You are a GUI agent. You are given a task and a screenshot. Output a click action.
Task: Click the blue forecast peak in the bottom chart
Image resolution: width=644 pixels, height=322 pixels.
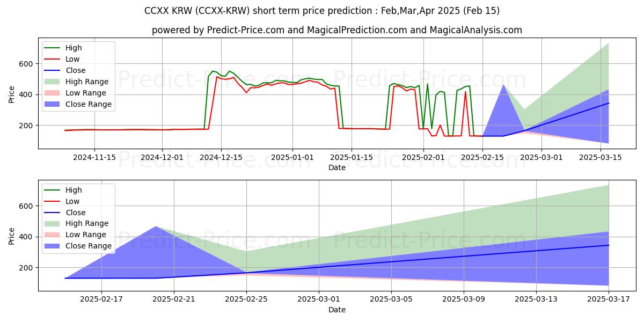[156, 227]
